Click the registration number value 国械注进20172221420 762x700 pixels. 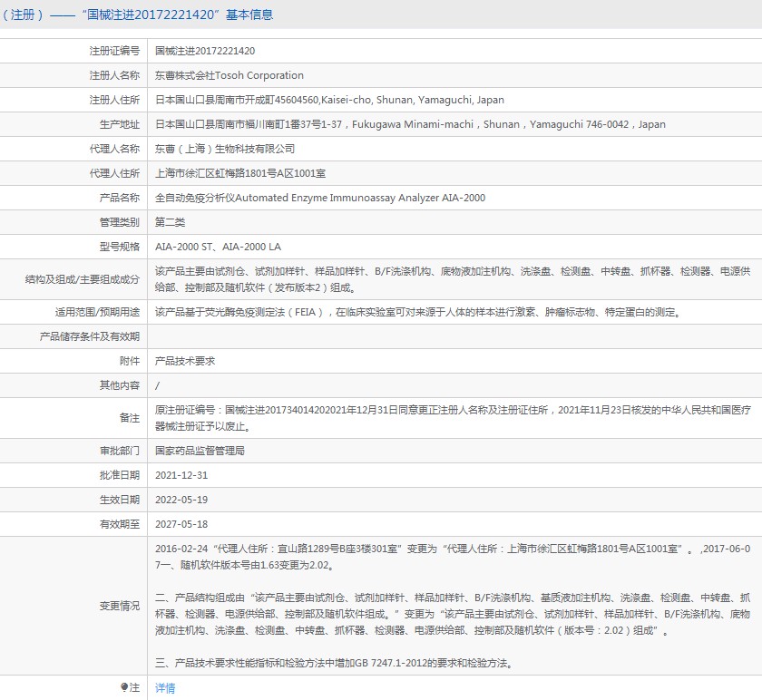coord(205,51)
